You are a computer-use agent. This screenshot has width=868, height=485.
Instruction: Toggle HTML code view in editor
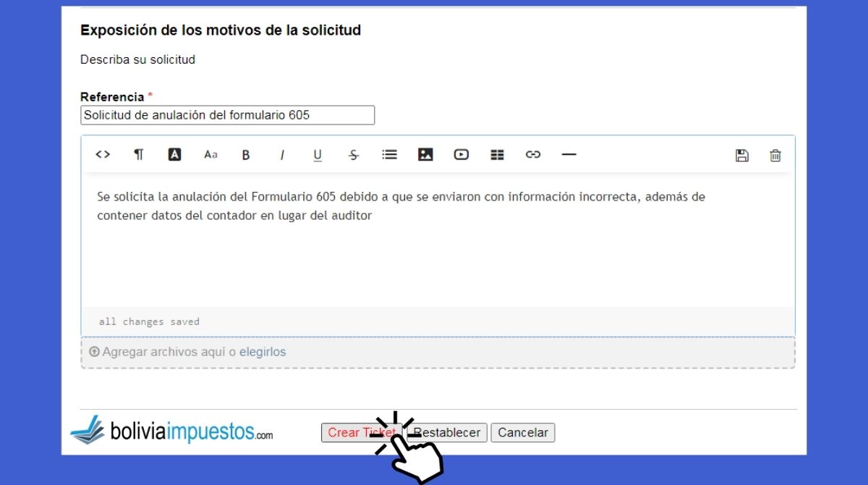103,155
